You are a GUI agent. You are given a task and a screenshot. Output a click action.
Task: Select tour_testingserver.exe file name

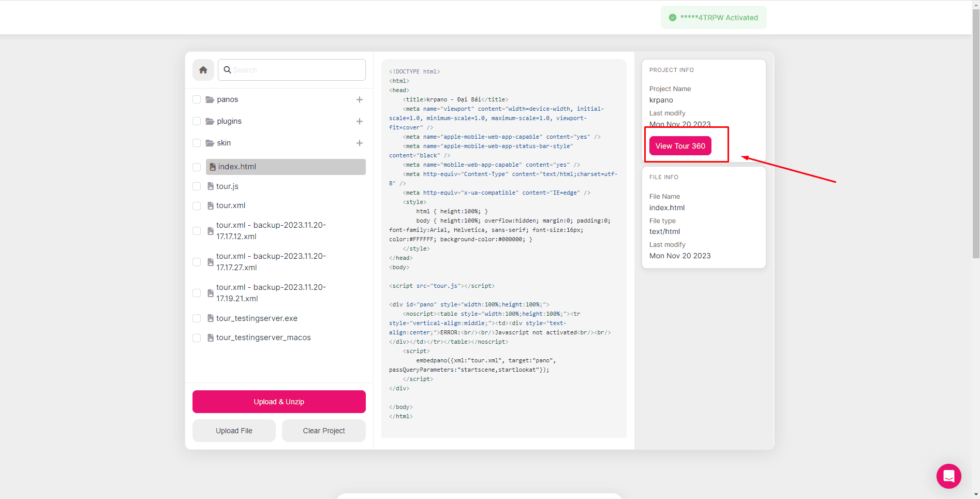click(257, 318)
